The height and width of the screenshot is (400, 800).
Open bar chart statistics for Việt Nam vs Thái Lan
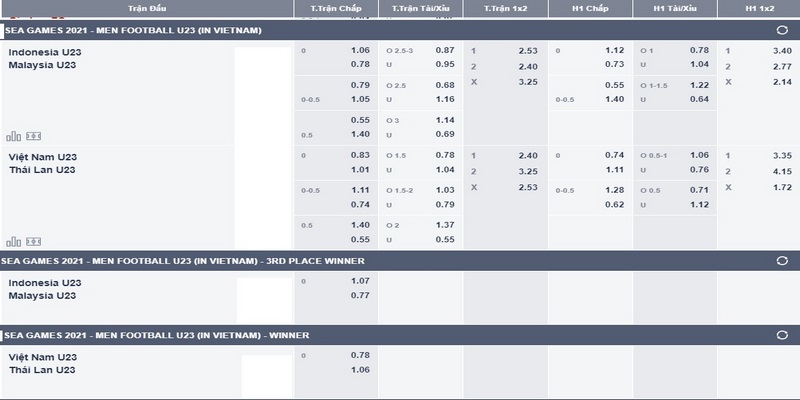13,241
